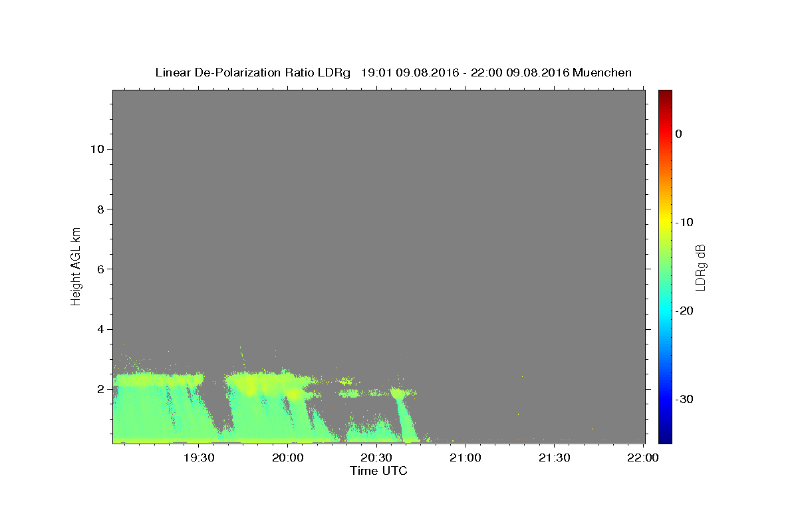Click the colorbar value -10
Viewport: 798px width, 532px height.
685,222
